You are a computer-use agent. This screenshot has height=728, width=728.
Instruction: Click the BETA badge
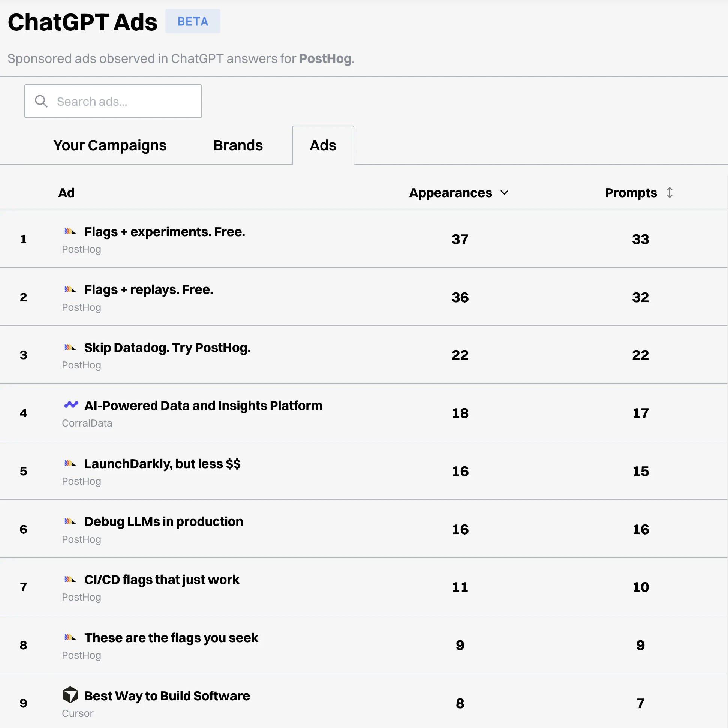(193, 21)
